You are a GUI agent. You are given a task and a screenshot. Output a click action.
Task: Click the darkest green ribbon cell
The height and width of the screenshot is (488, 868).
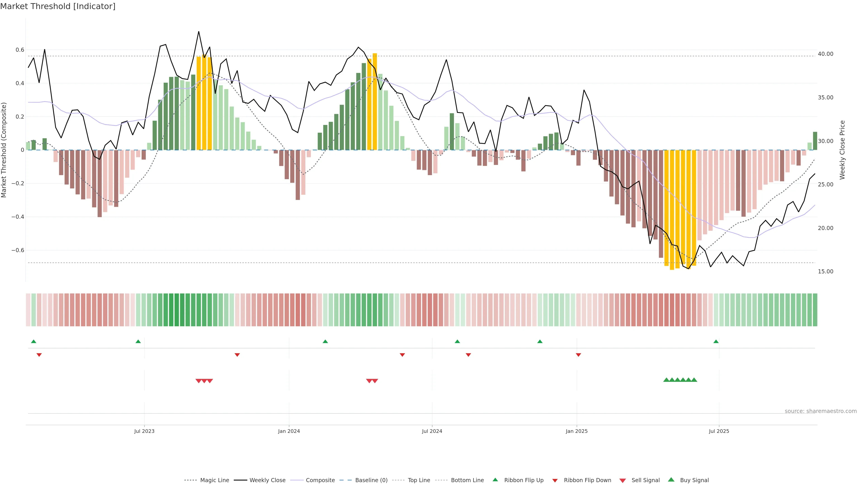coord(177,310)
